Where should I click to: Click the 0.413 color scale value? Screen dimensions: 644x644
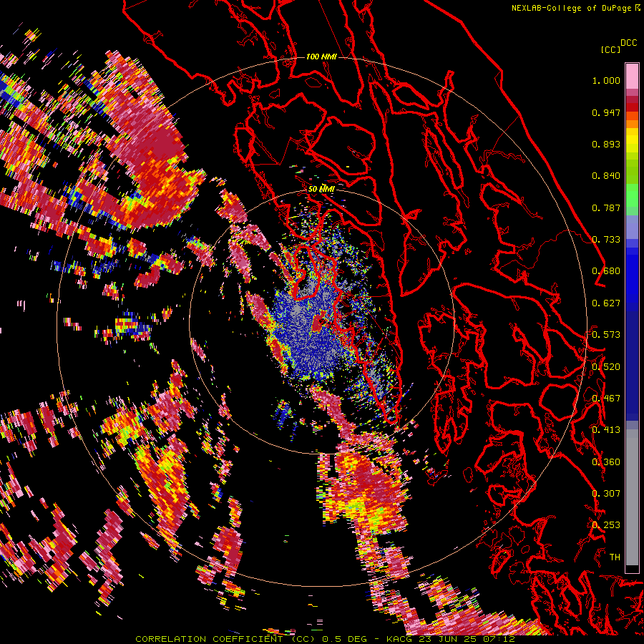(606, 430)
